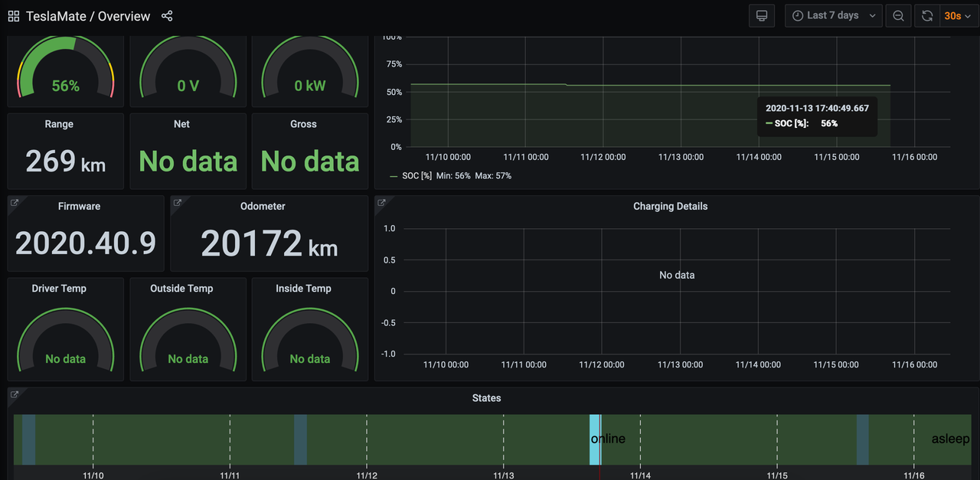Open the Odometer panel link icon

tap(177, 203)
